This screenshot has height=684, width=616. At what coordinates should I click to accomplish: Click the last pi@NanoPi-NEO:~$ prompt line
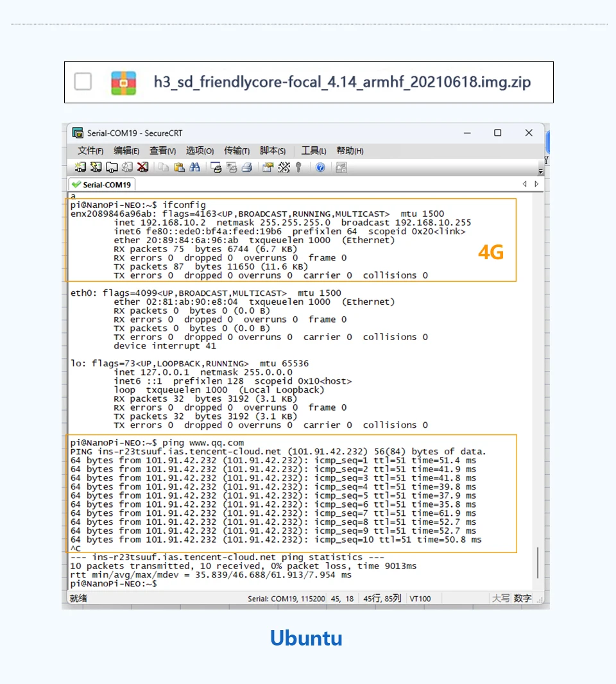click(114, 584)
